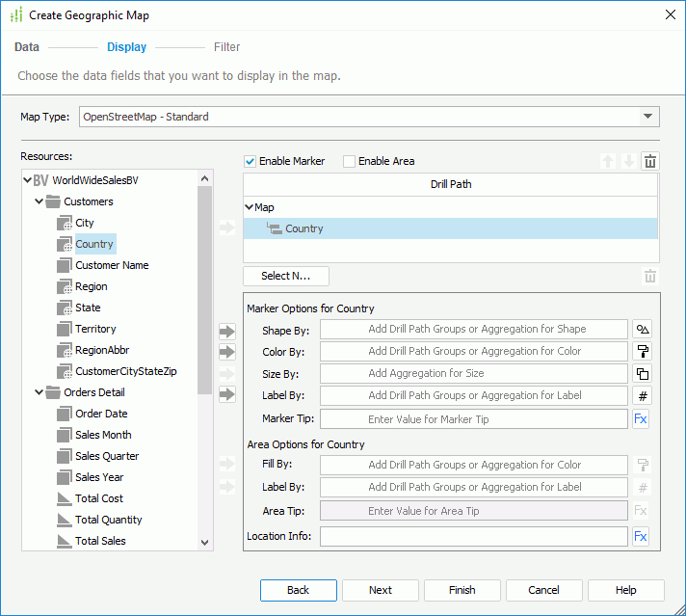
Task: Click the add-to-drill-path arrow beside Country row
Action: [227, 228]
